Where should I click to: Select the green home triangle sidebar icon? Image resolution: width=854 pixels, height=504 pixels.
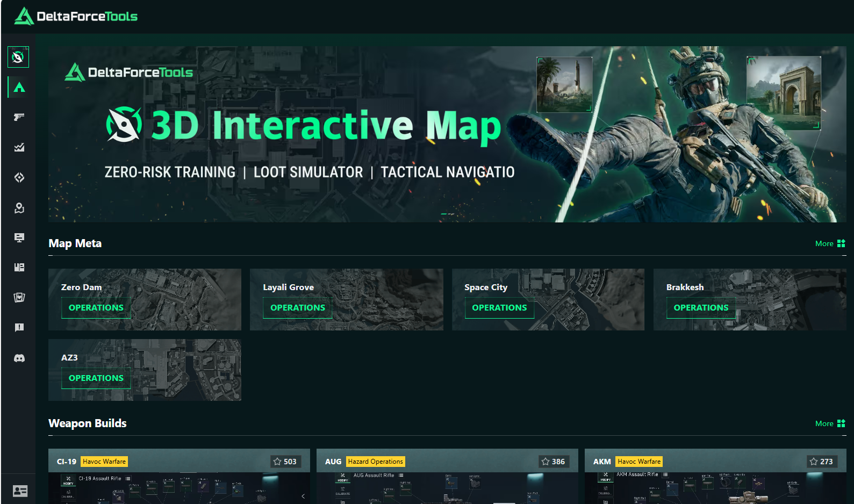tap(19, 88)
